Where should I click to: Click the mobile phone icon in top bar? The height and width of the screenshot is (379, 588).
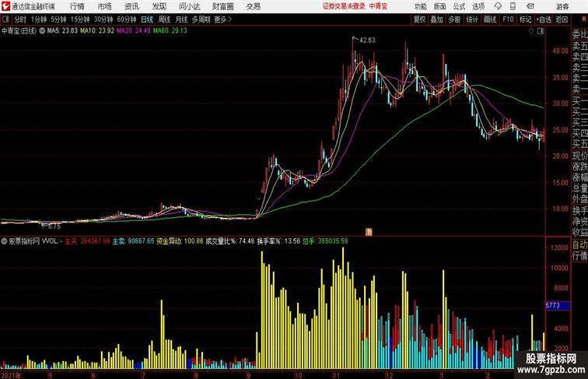[513, 6]
